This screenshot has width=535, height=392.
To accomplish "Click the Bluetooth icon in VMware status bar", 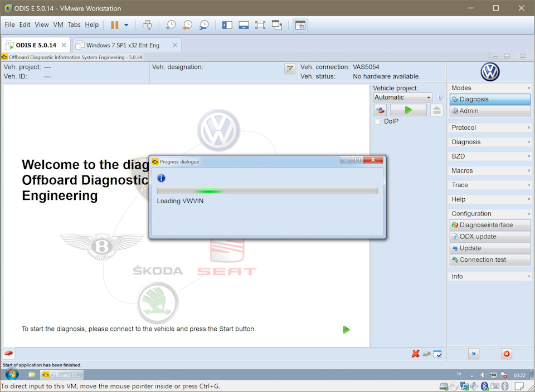I will click(x=484, y=386).
